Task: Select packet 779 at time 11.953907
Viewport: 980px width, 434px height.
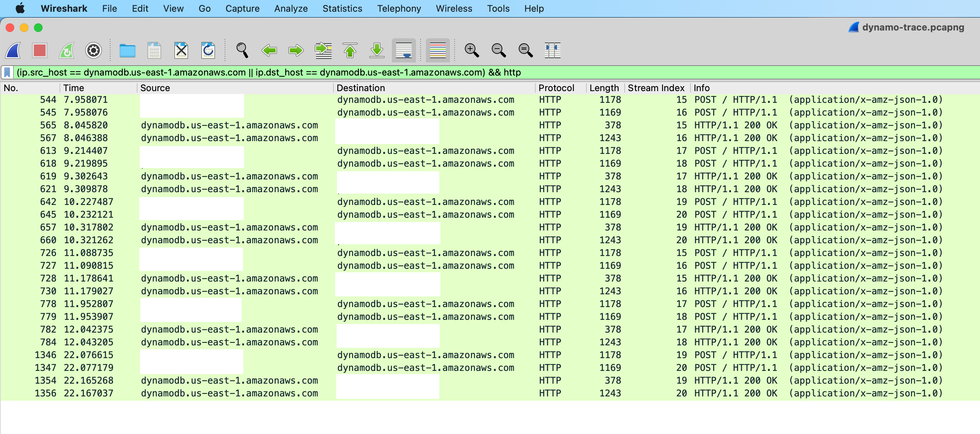Action: pos(490,317)
